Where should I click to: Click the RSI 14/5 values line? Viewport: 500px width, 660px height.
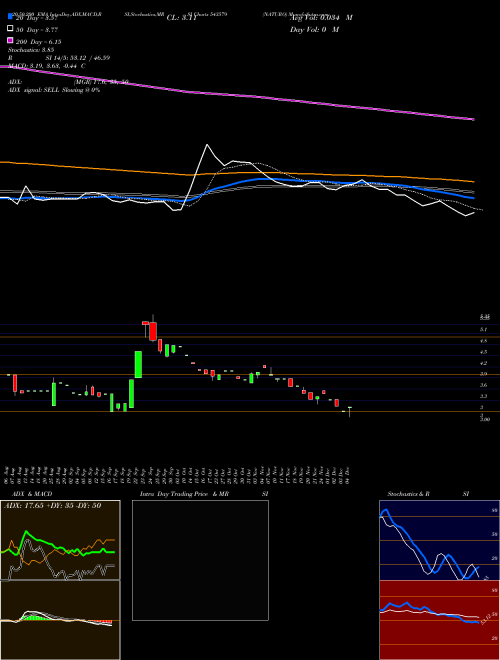tap(59, 58)
